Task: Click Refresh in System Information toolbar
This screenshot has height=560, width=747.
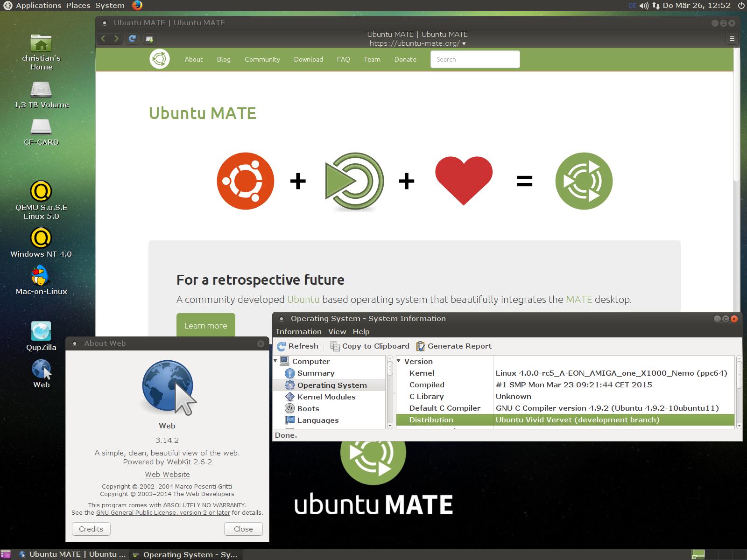Action: click(298, 346)
